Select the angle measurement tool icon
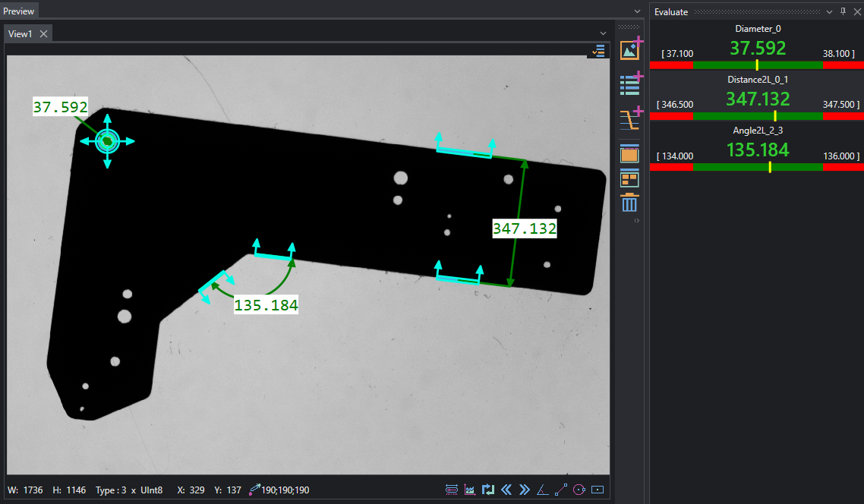Screen dimensions: 864x504 tap(542, 490)
